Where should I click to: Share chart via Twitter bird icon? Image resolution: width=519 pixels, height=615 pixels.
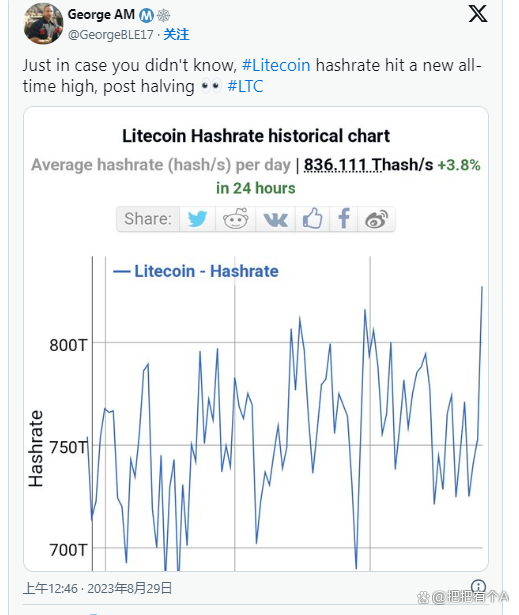[x=197, y=219]
